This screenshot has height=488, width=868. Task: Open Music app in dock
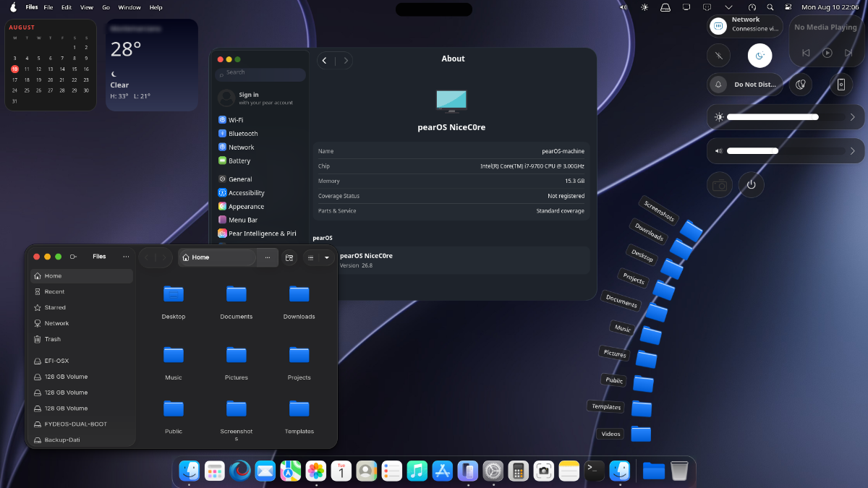pyautogui.click(x=417, y=471)
